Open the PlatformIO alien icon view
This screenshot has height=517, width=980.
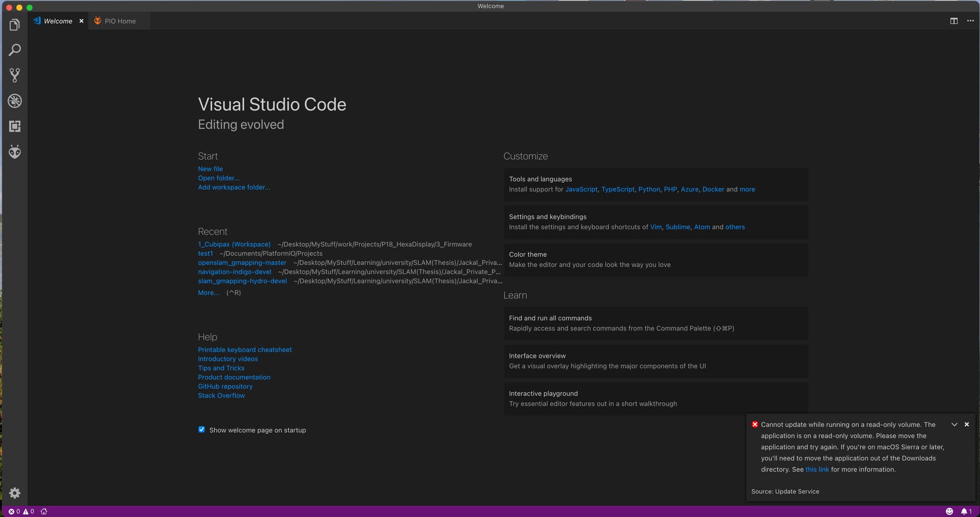pos(14,152)
